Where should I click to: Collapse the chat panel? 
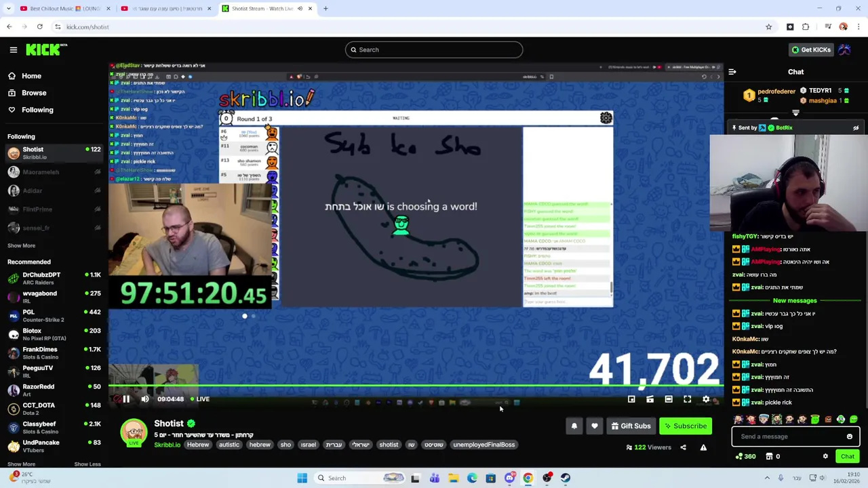[x=732, y=72]
